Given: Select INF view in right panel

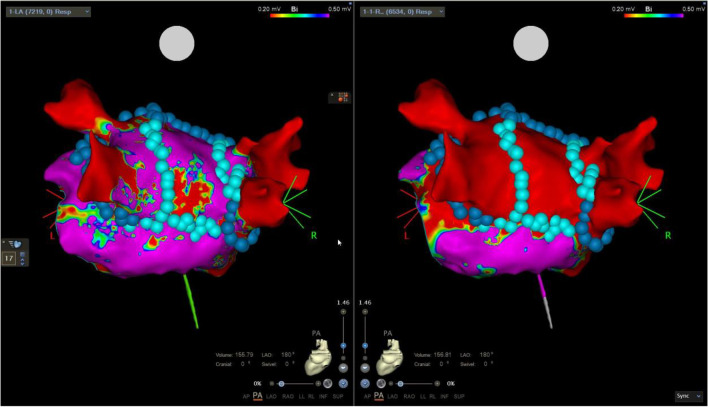Looking at the screenshot, I should click(x=444, y=396).
